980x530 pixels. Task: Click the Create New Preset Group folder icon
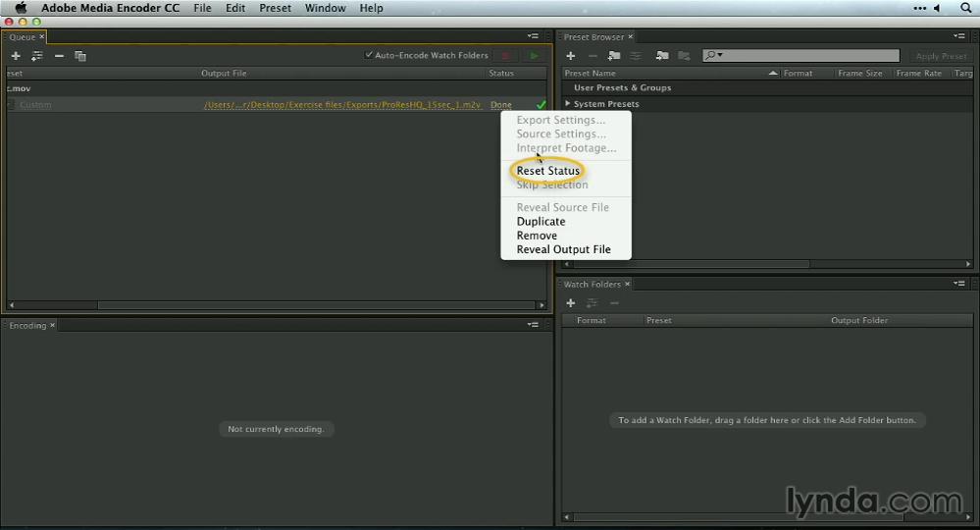613,56
